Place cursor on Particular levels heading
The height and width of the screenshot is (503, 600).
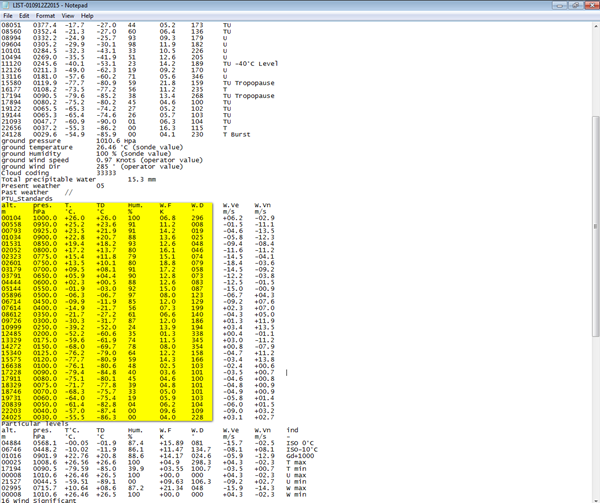click(35, 422)
